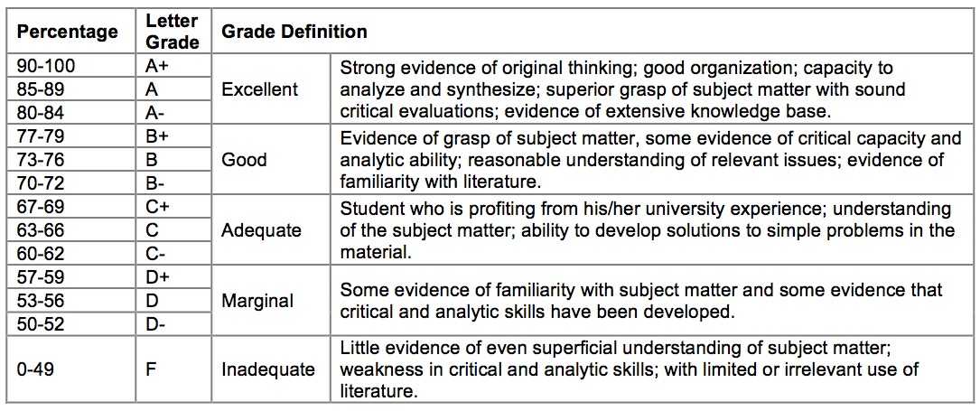Click the F letter grade cell
The image size is (980, 411).
(174, 369)
